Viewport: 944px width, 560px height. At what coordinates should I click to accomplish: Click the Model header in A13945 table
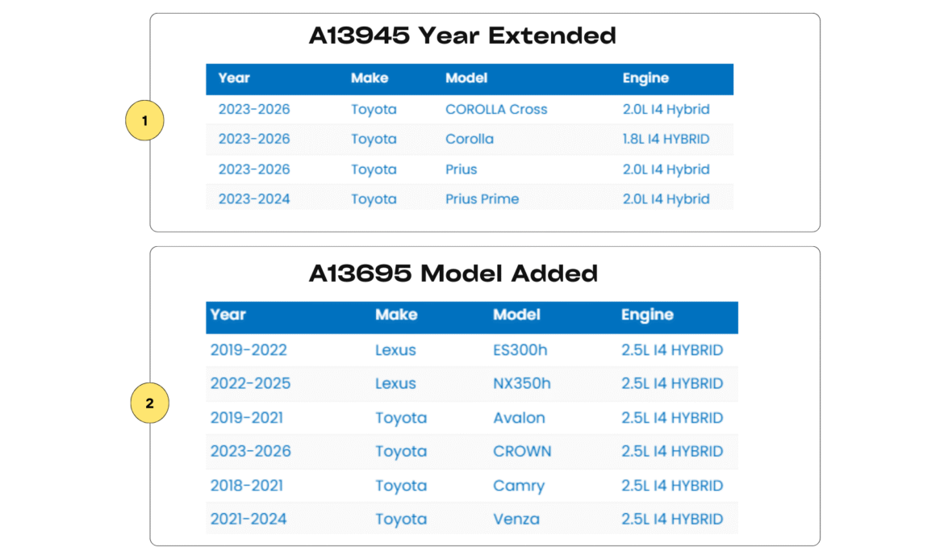466,78
